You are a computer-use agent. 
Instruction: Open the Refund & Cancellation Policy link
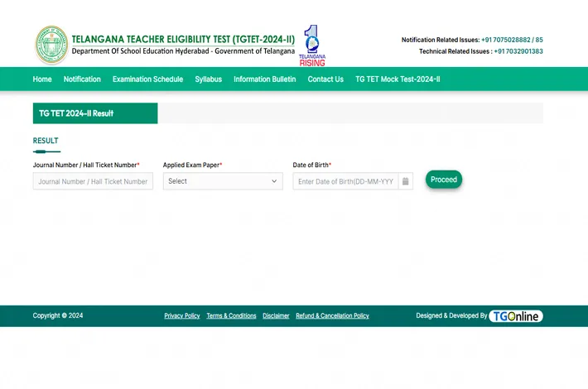(x=332, y=316)
